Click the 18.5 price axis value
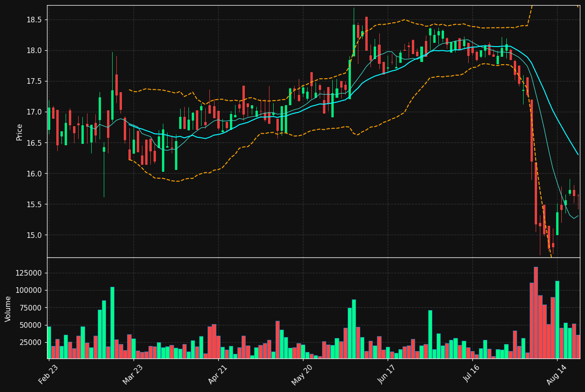This screenshot has width=585, height=392. [x=34, y=20]
